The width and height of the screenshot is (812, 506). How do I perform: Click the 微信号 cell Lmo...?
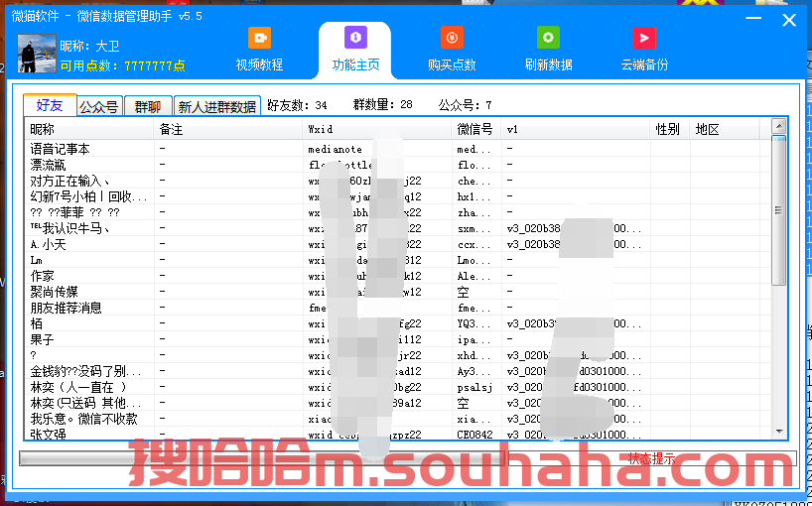pyautogui.click(x=474, y=260)
